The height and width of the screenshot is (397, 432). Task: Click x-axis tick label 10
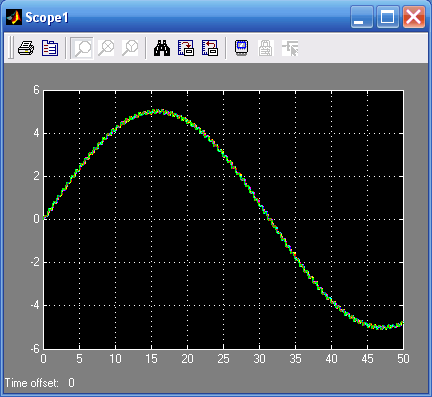(x=115, y=359)
